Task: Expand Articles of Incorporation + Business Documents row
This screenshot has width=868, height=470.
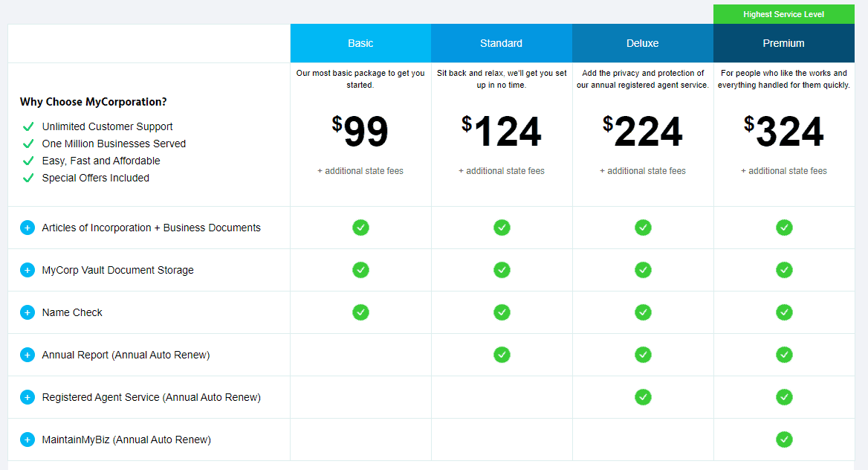Action: pyautogui.click(x=27, y=228)
